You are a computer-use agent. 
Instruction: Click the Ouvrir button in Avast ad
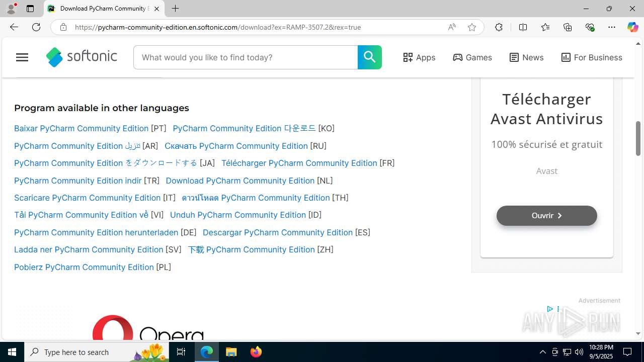(x=546, y=215)
